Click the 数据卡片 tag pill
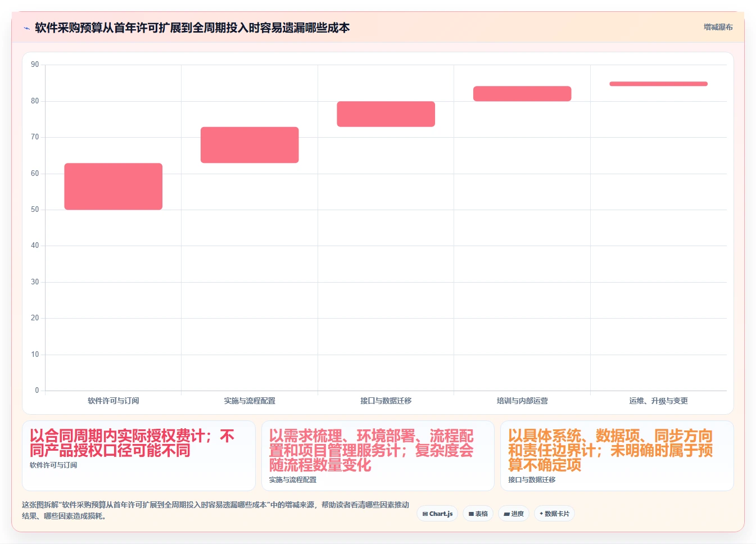 (x=554, y=514)
